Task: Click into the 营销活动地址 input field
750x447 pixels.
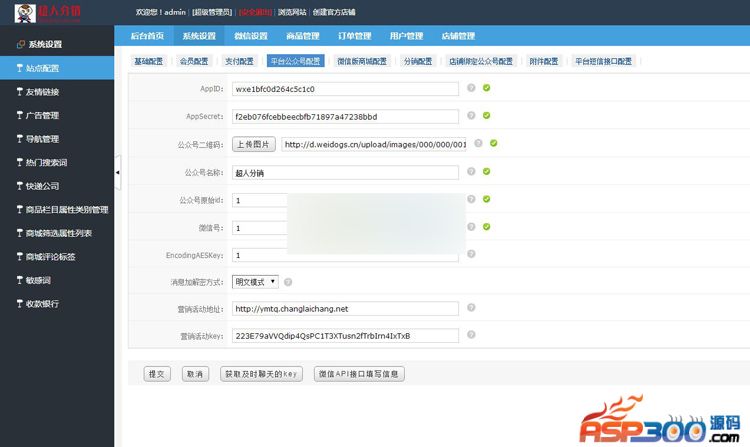Action: point(345,308)
